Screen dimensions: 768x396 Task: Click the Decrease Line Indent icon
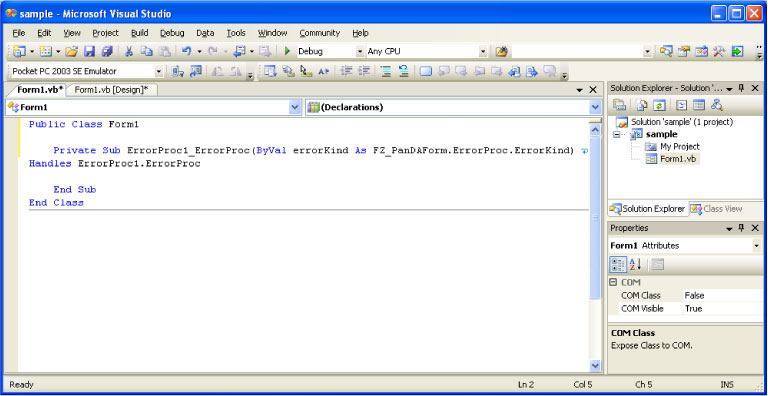(x=347, y=72)
